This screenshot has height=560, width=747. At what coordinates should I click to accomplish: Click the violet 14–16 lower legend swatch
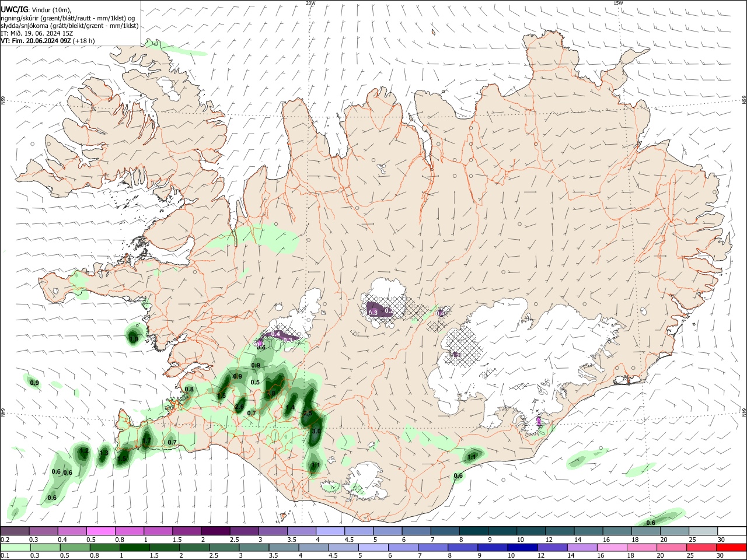pos(582,548)
